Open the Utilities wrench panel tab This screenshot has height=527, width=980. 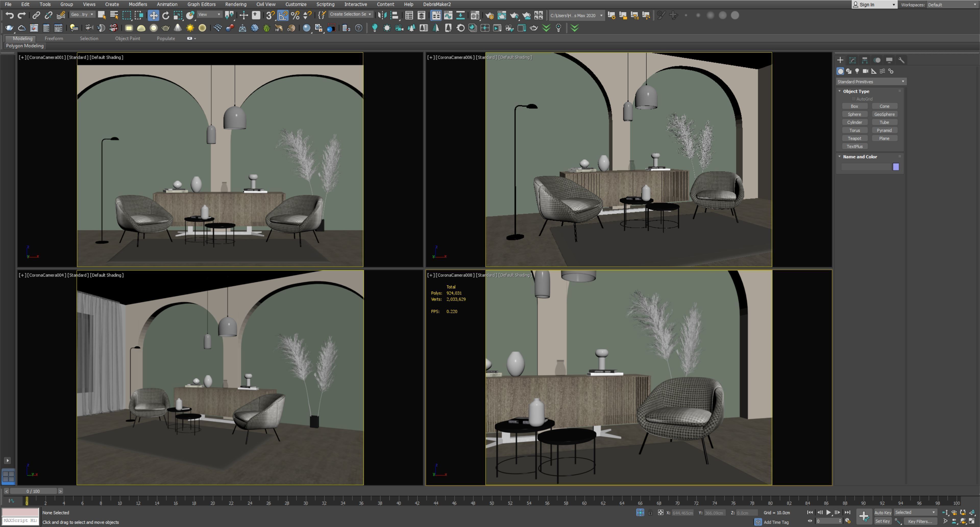[901, 60]
